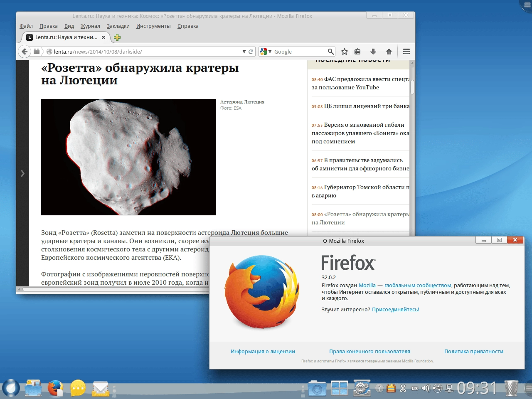Go to the home page via house icon
532x399 pixels.
[x=389, y=52]
